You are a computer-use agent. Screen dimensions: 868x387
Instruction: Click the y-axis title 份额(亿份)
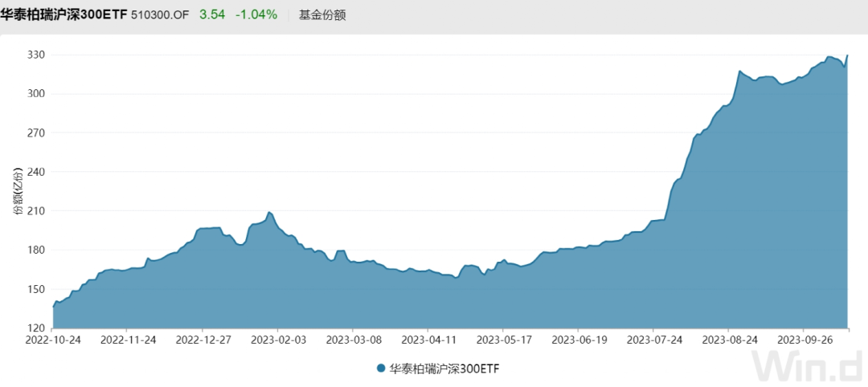(18, 191)
